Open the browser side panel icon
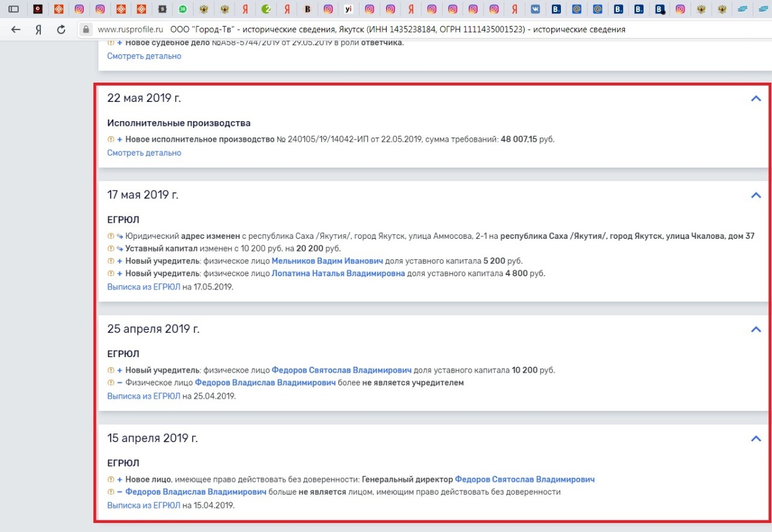Image resolution: width=772 pixels, height=532 pixels. pos(13,9)
